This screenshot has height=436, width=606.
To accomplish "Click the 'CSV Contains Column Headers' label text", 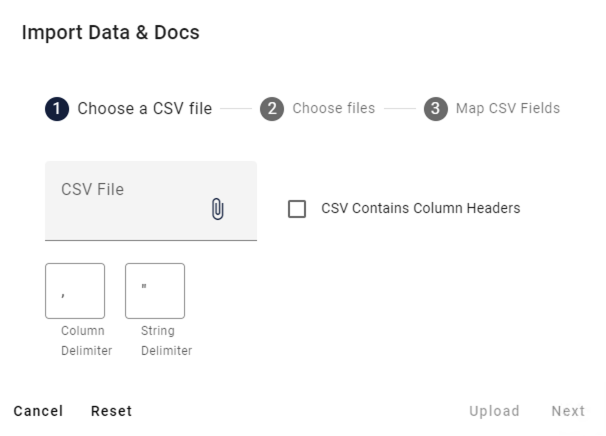I will (x=420, y=209).
